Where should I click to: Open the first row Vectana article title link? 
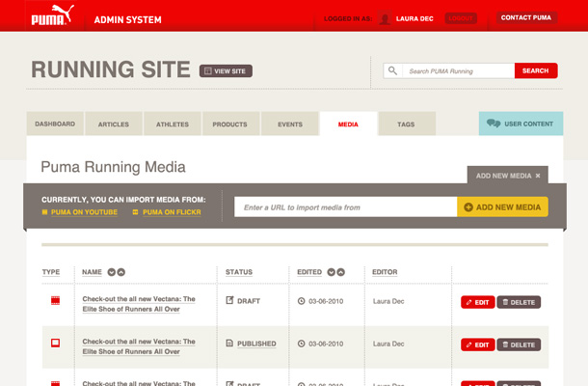tap(139, 304)
